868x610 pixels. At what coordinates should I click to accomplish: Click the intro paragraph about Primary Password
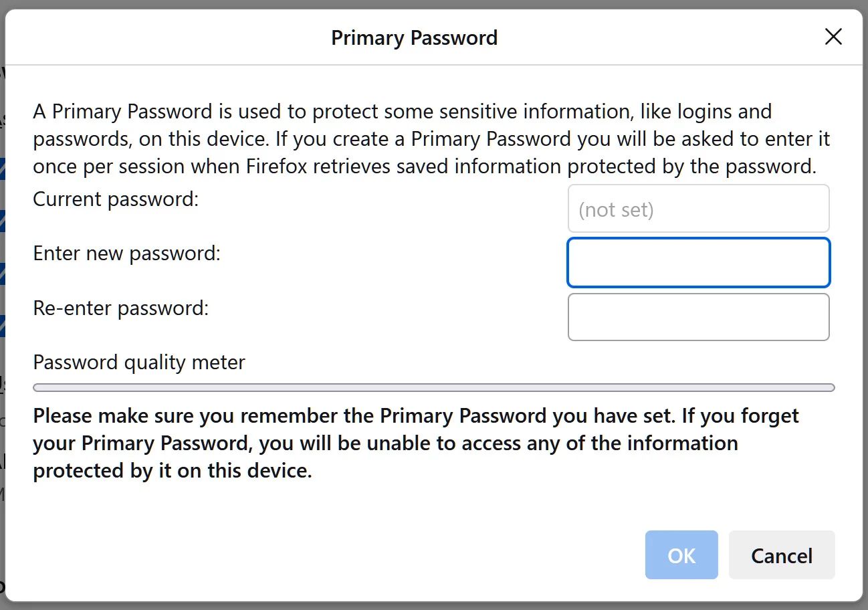pyautogui.click(x=432, y=138)
